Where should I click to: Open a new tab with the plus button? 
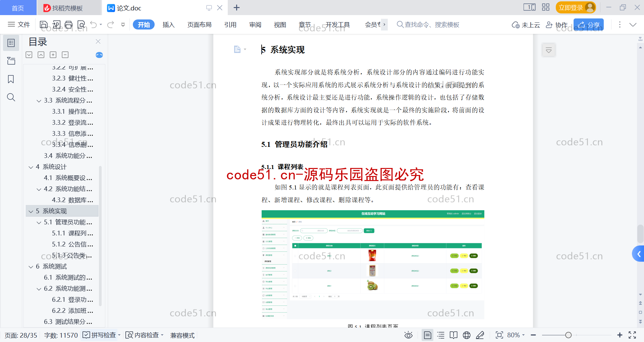tap(236, 7)
